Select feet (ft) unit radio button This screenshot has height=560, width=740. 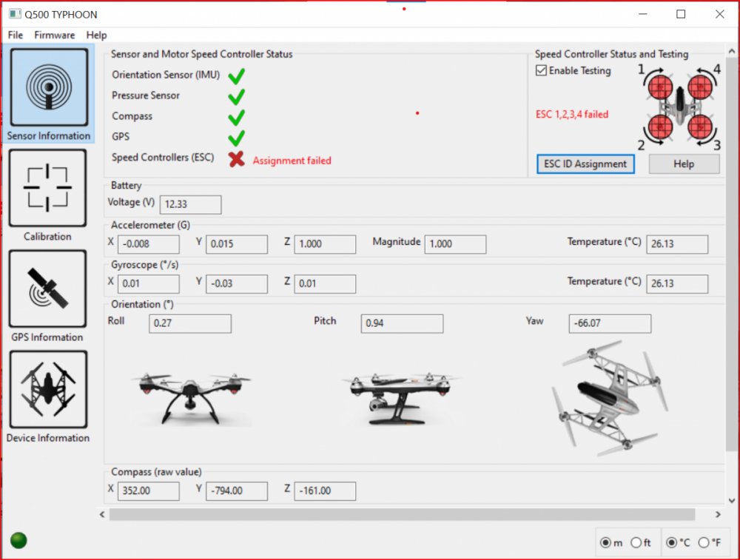click(x=636, y=542)
